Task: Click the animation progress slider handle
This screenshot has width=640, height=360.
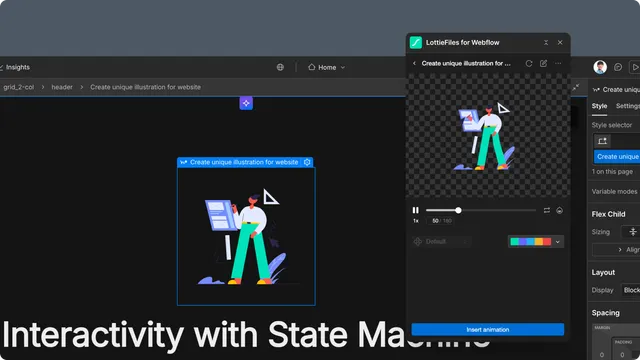Action: click(458, 210)
